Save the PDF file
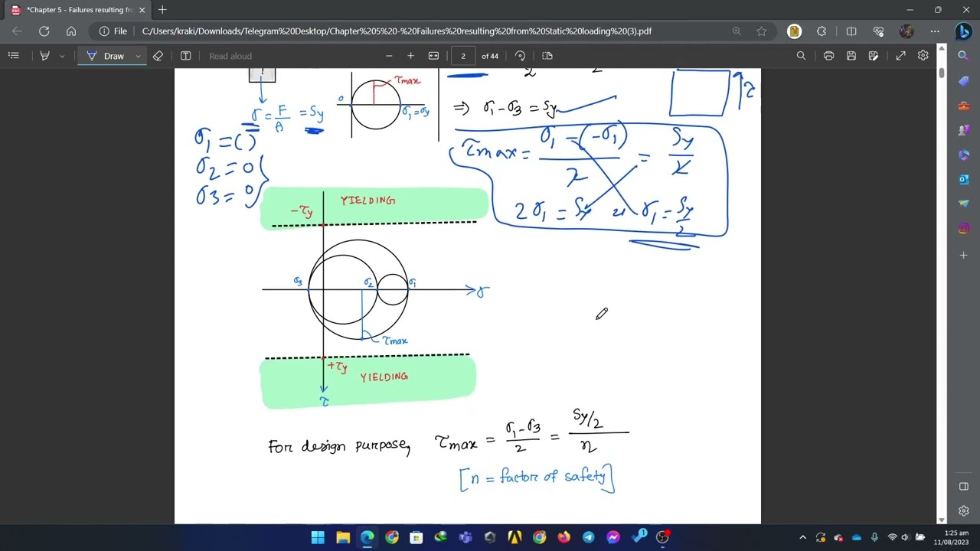Image resolution: width=980 pixels, height=551 pixels. [851, 56]
